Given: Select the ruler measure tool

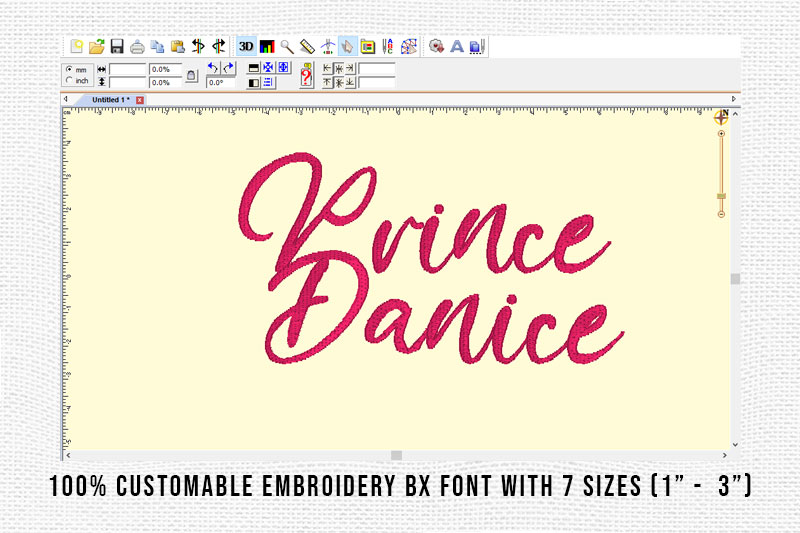Looking at the screenshot, I should pos(307,46).
